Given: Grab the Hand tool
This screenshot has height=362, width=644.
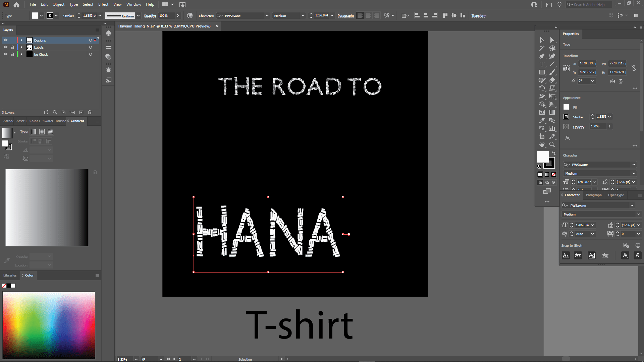Looking at the screenshot, I should (x=542, y=144).
